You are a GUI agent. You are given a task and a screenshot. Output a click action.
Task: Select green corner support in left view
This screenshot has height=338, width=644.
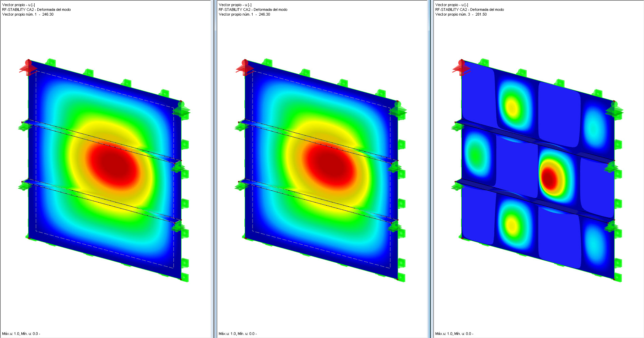181,110
